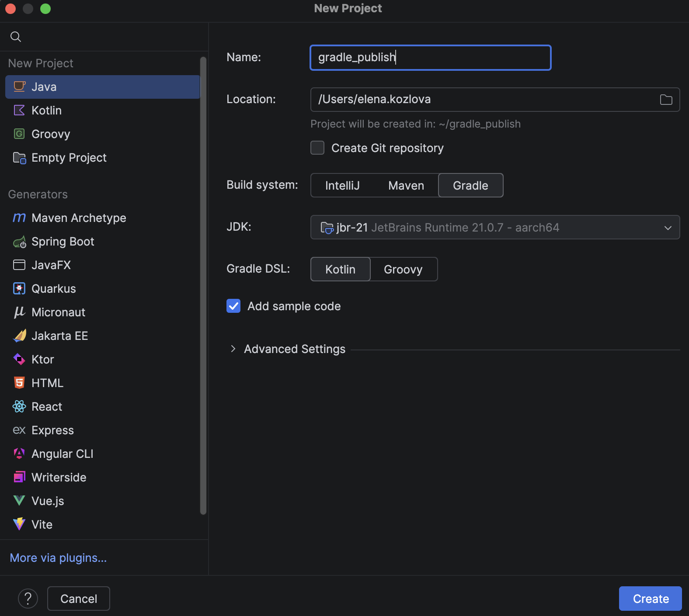Click the Vue.js V icon
The image size is (689, 616).
coord(19,501)
